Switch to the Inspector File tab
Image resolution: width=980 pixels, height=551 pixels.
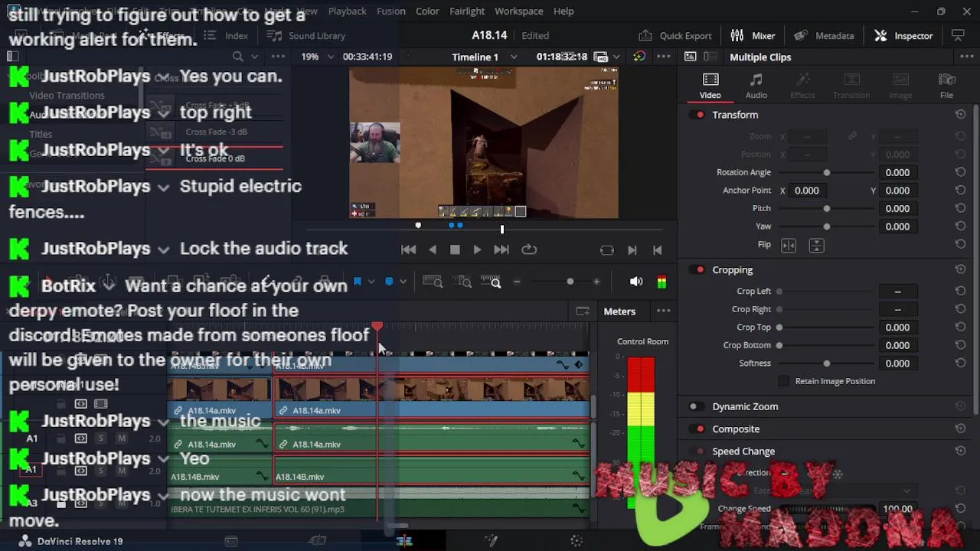[946, 86]
